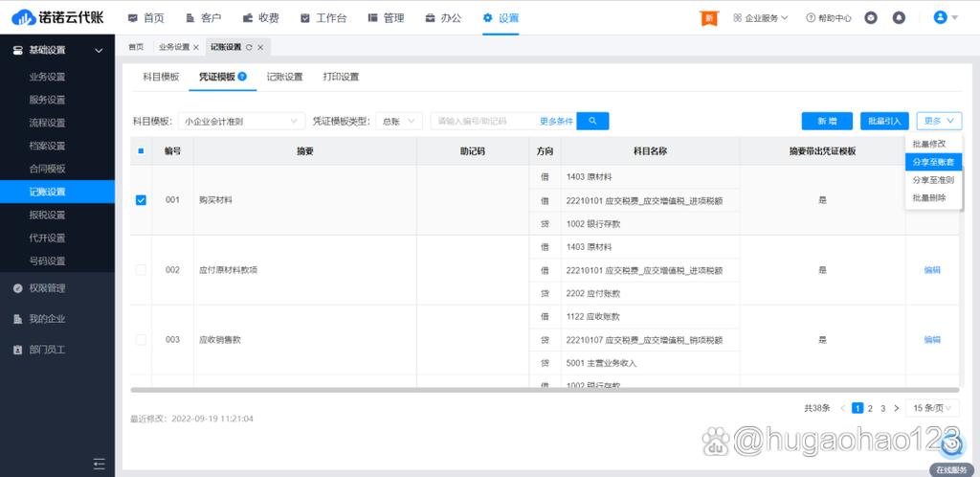Click the 诺诺云代账 logo
The image size is (980, 477).
57,17
